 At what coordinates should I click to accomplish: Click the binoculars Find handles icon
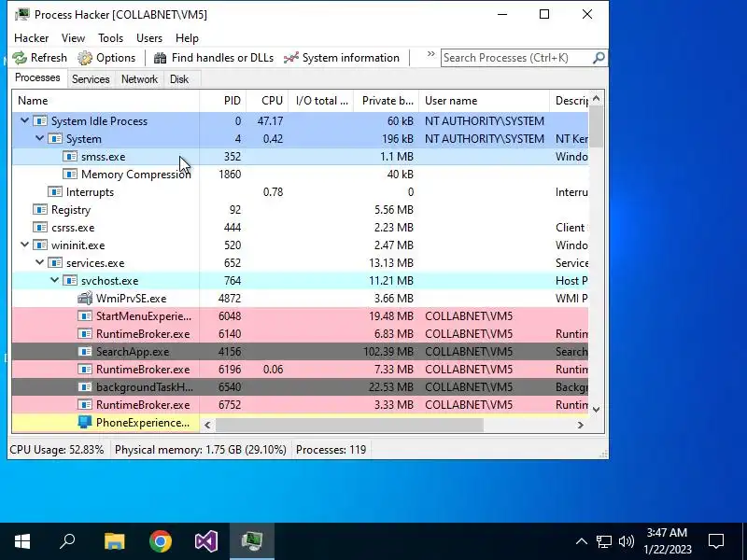click(160, 58)
